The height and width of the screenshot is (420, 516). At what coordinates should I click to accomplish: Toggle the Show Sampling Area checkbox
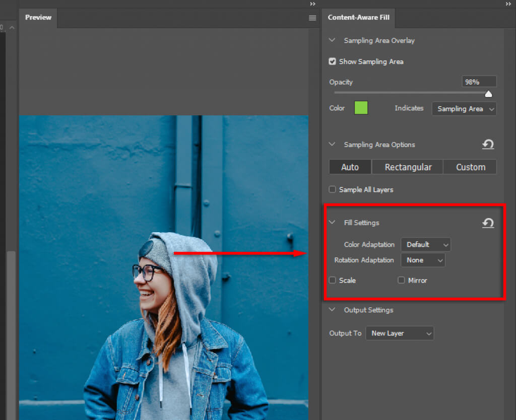click(x=333, y=61)
